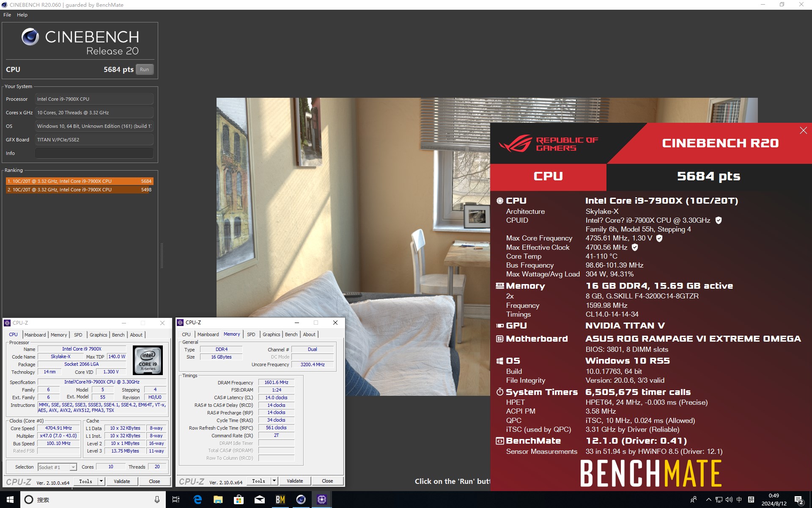Click the GPU section icon in BenchMate panel
The width and height of the screenshot is (812, 508).
[x=500, y=326]
